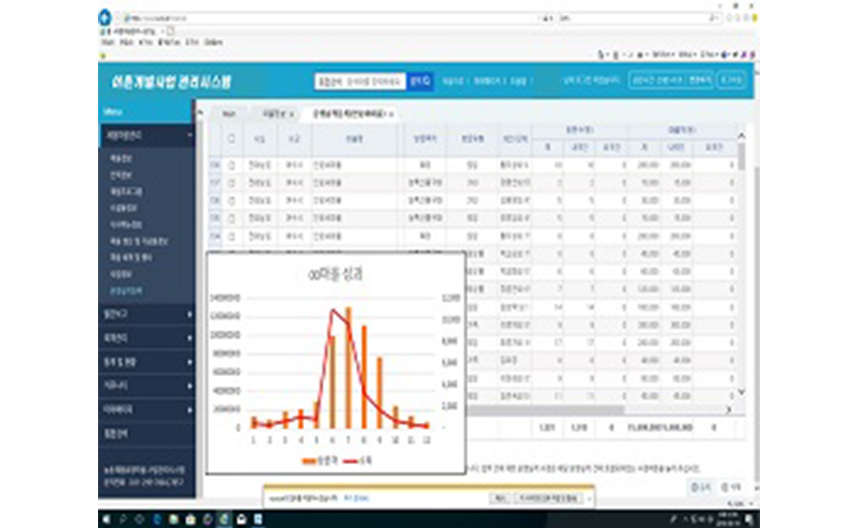Click the logout button in the blue header
858x528 pixels.
pyautogui.click(x=731, y=80)
